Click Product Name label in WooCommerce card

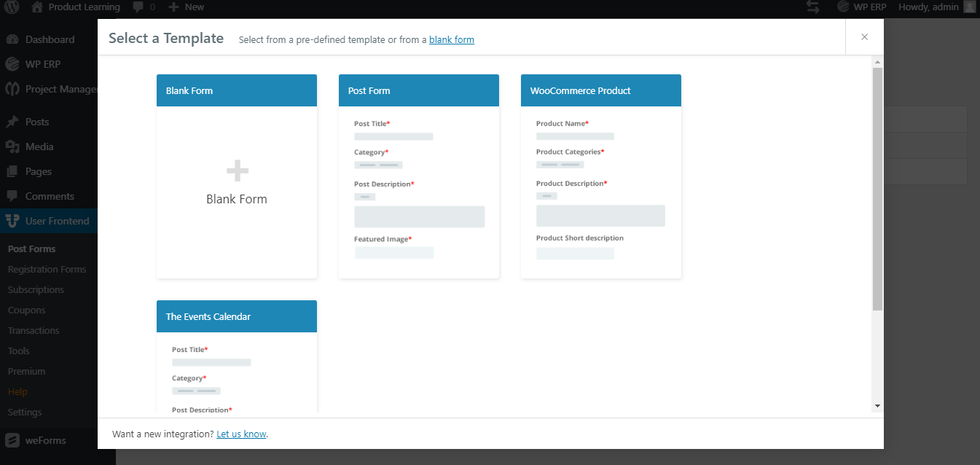[562, 124]
